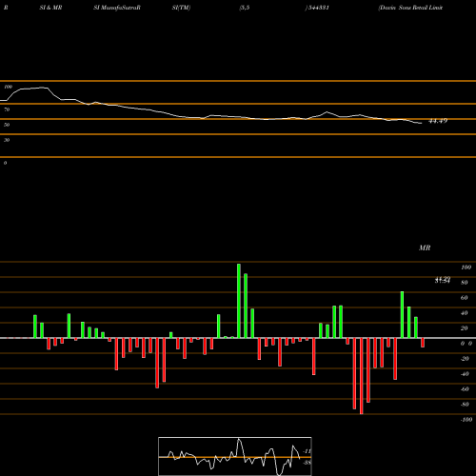Click the -80 label on MR axis
The image size is (476, 476).
pos(465,405)
